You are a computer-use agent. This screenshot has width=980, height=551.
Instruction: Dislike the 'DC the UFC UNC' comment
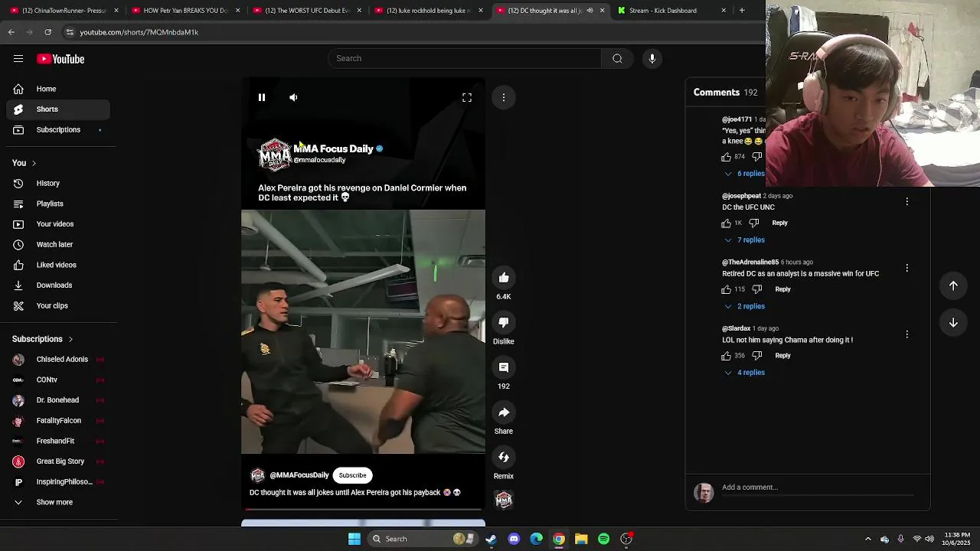pyautogui.click(x=754, y=223)
